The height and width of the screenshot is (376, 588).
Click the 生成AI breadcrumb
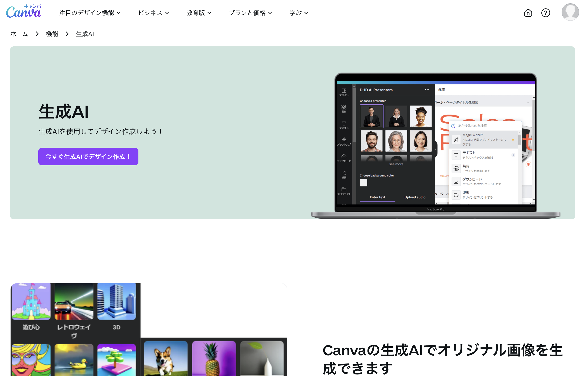pos(85,34)
